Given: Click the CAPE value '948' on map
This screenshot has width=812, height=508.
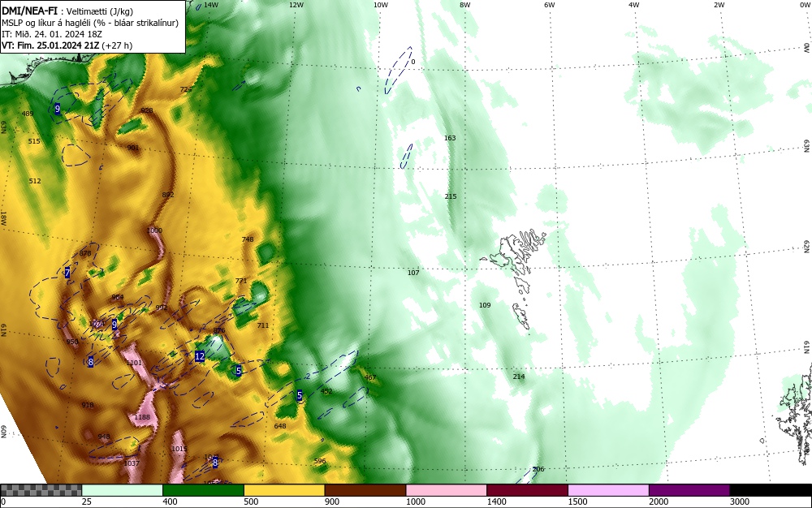Looking at the screenshot, I should point(104,437).
